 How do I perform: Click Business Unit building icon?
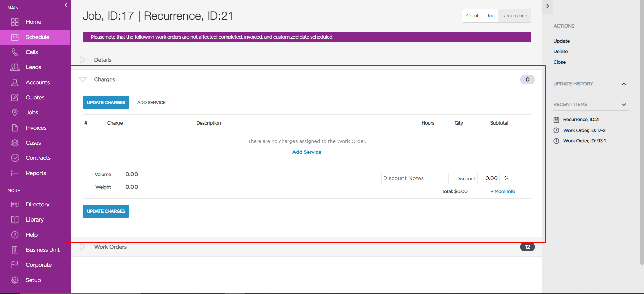click(x=15, y=250)
